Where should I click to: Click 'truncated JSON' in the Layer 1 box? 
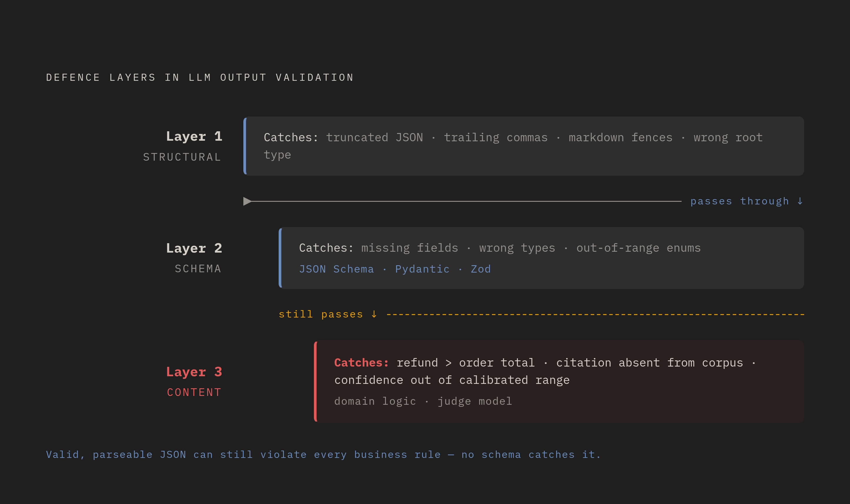[x=374, y=137]
